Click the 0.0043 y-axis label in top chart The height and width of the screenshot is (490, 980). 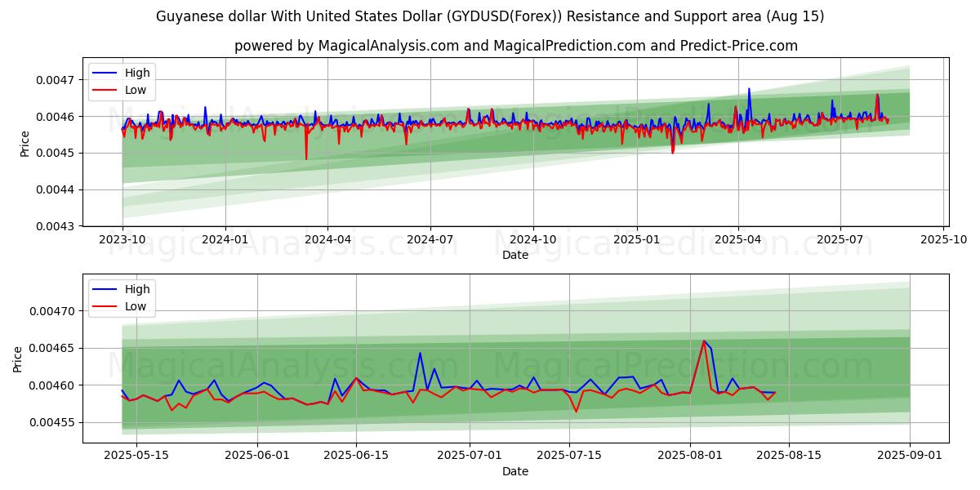[56, 226]
